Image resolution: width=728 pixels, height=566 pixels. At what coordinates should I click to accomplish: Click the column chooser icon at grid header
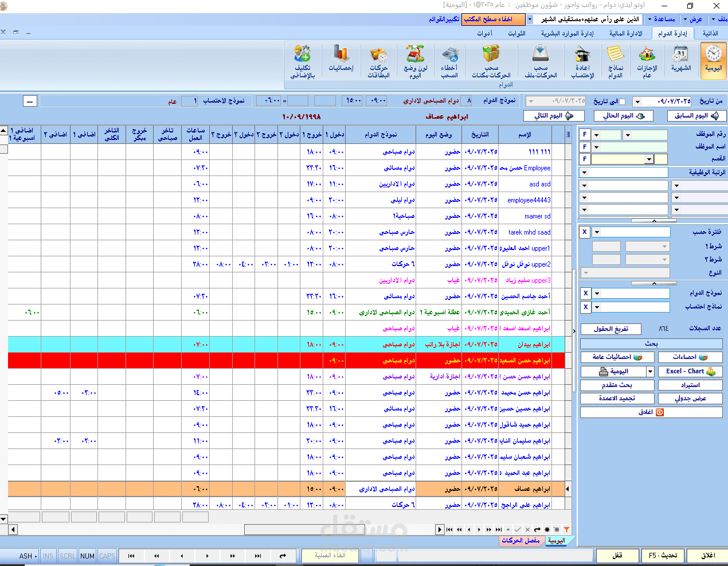tap(567, 135)
